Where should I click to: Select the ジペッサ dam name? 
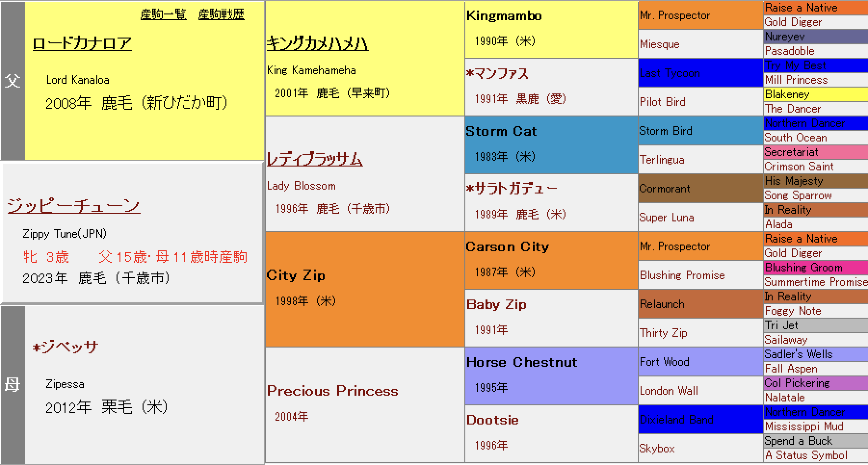point(66,347)
